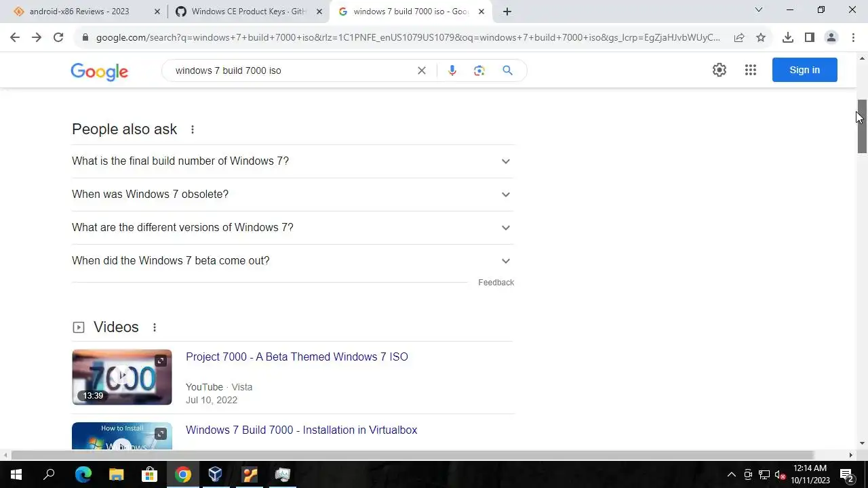Open 'Windows 7 Build 7000 - Installation in Virtualbox' link
This screenshot has height=488, width=868.
click(x=301, y=430)
